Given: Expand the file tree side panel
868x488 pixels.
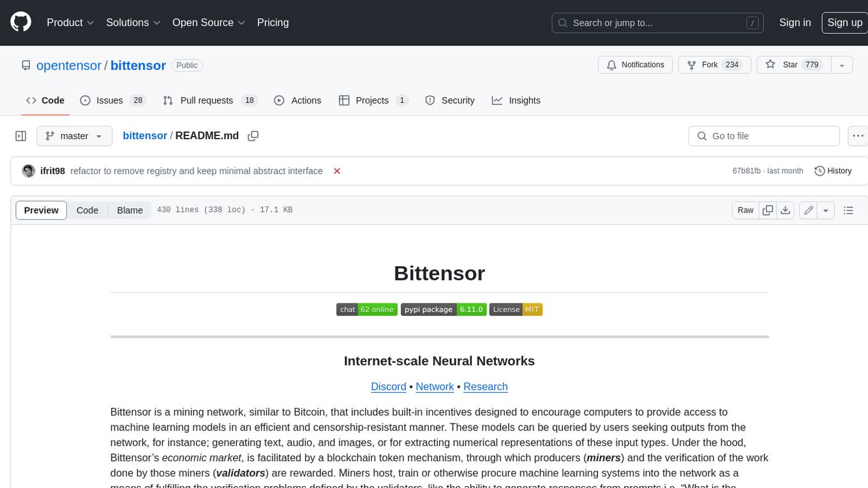Looking at the screenshot, I should 20,136.
